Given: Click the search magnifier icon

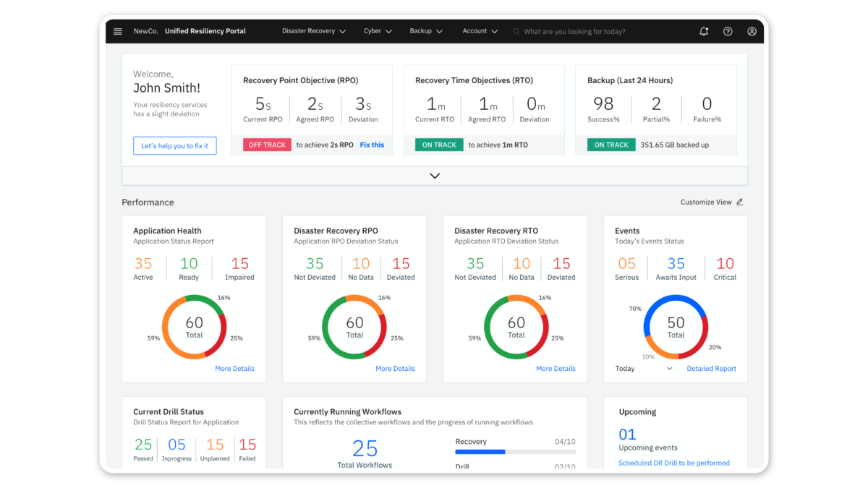Looking at the screenshot, I should tap(516, 32).
